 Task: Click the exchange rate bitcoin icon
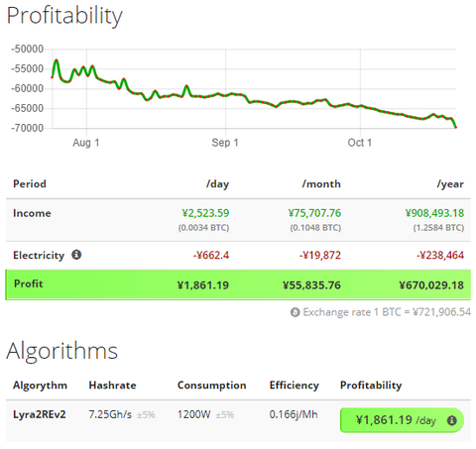click(x=295, y=312)
